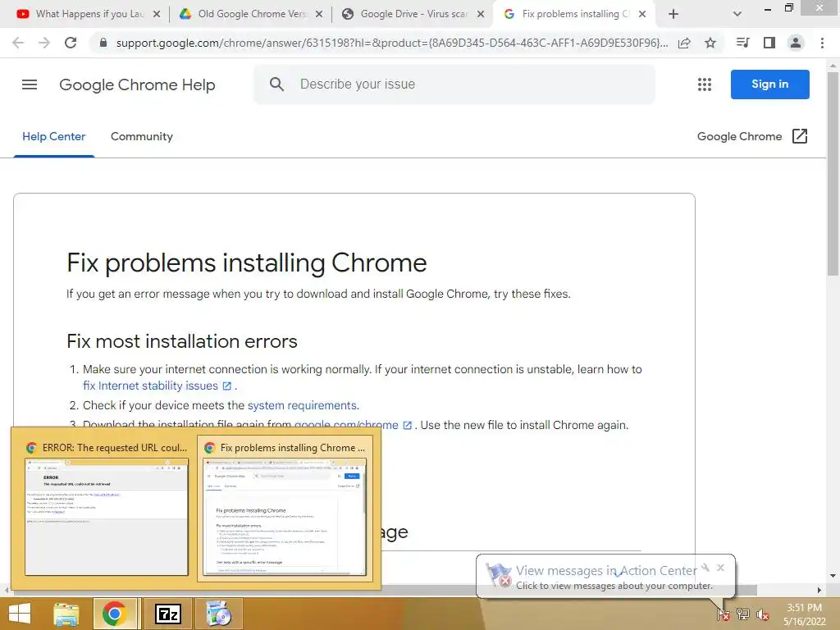The width and height of the screenshot is (840, 630).
Task: Open the installer disc taskbar icon
Action: [x=218, y=614]
